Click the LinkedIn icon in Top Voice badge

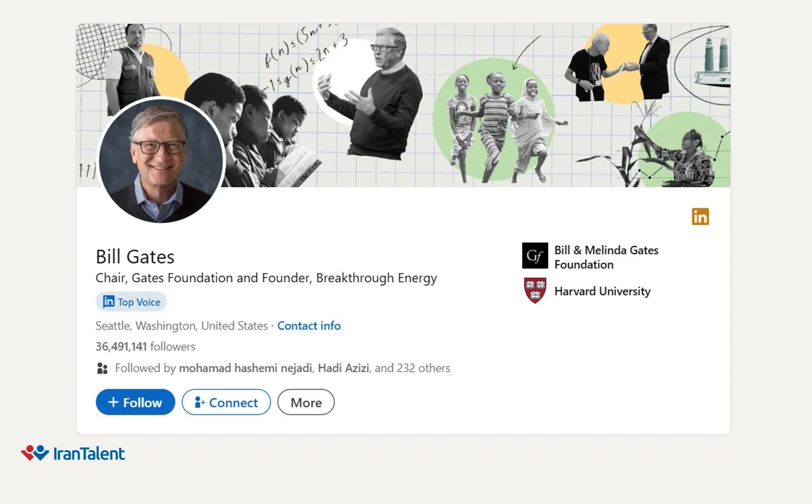(x=108, y=302)
